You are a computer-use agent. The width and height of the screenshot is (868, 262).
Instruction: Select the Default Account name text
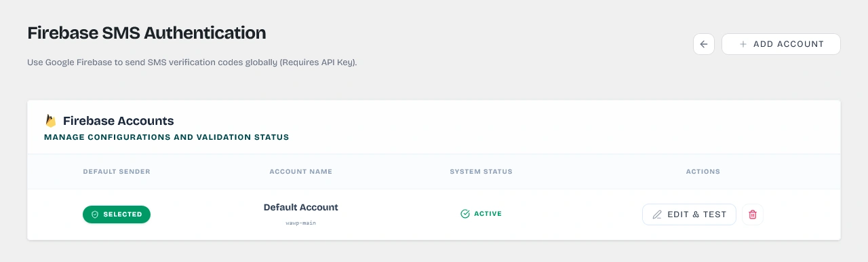(x=300, y=207)
